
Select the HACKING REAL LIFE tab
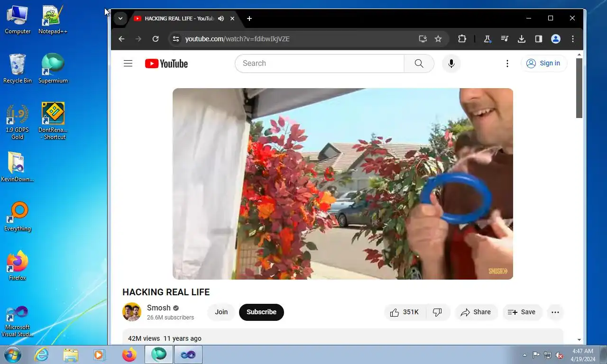pos(184,18)
